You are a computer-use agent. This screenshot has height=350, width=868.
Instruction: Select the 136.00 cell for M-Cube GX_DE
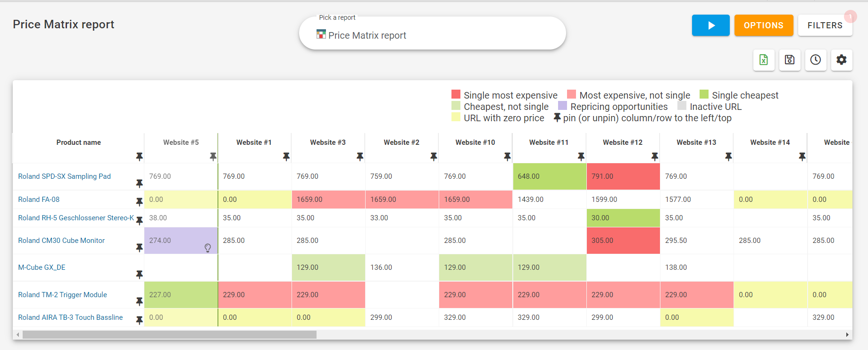tap(402, 267)
